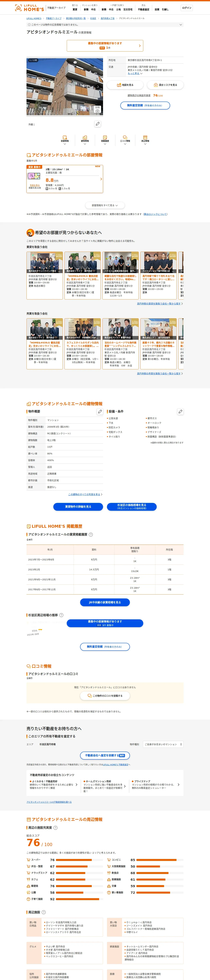Open the 賃貸 menu in the header
210x980 pixels.
click(75, 9)
